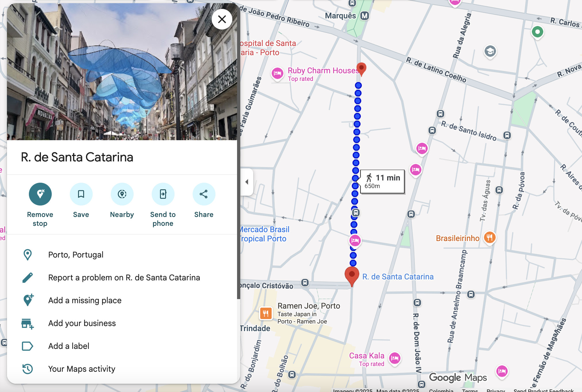Click the red R. de Santa Catarina destination pin
The height and width of the screenshot is (392, 582).
[352, 275]
